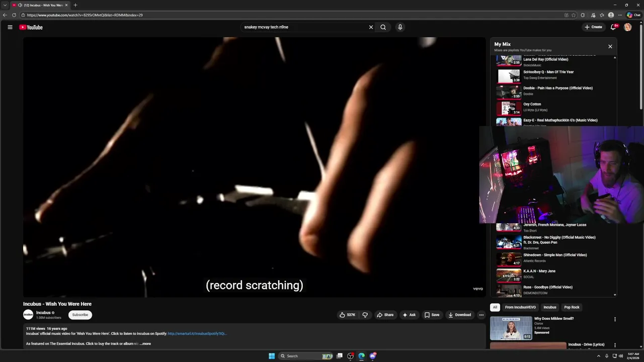Screen dimensions: 644x362
Task: Open YouTube notifications bell
Action: coord(613,27)
